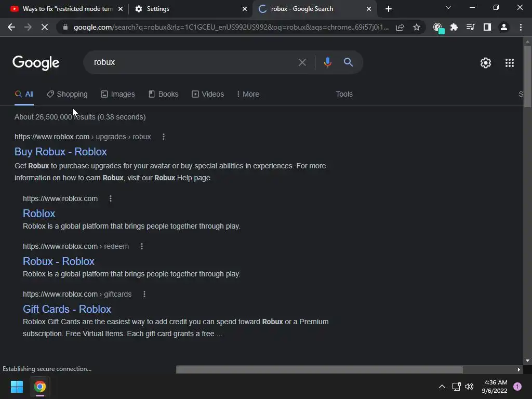Open the notification badge in tray
The width and height of the screenshot is (532, 399).
click(x=517, y=387)
